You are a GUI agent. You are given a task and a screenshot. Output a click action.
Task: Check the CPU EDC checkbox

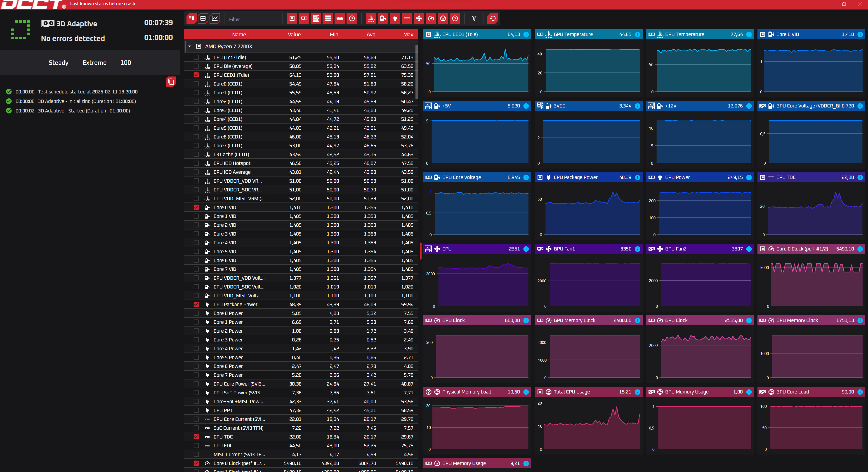[196, 446]
